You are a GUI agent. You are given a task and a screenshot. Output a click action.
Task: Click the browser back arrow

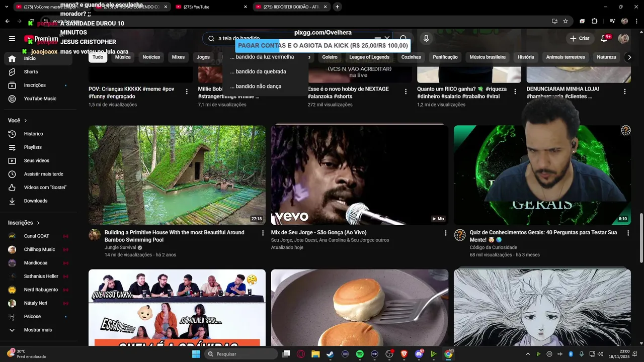click(x=7, y=21)
